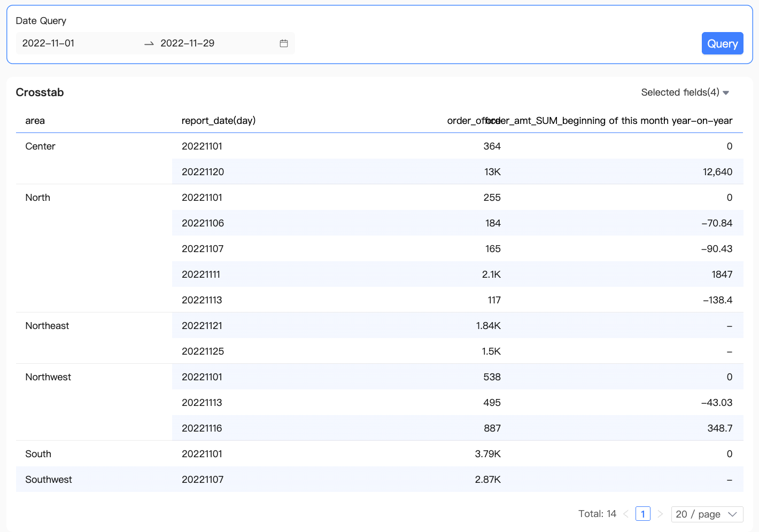
Task: Open the calendar icon in date range
Action: (284, 43)
